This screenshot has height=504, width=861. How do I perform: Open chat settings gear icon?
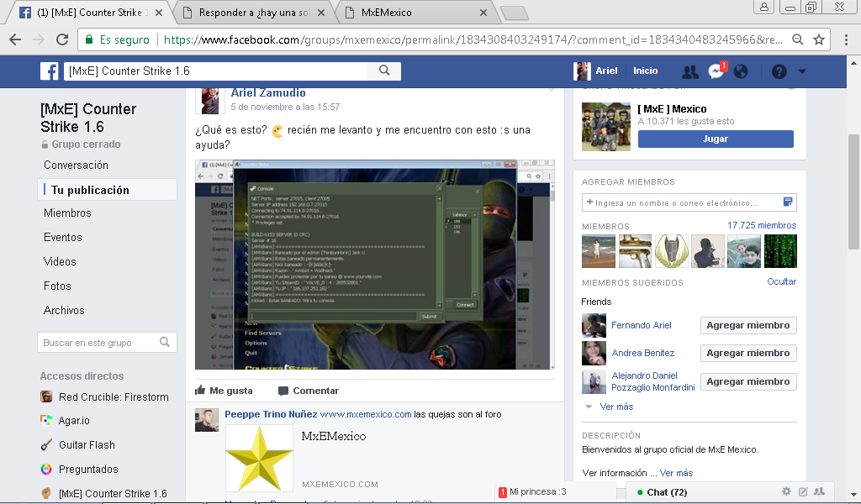(x=786, y=491)
